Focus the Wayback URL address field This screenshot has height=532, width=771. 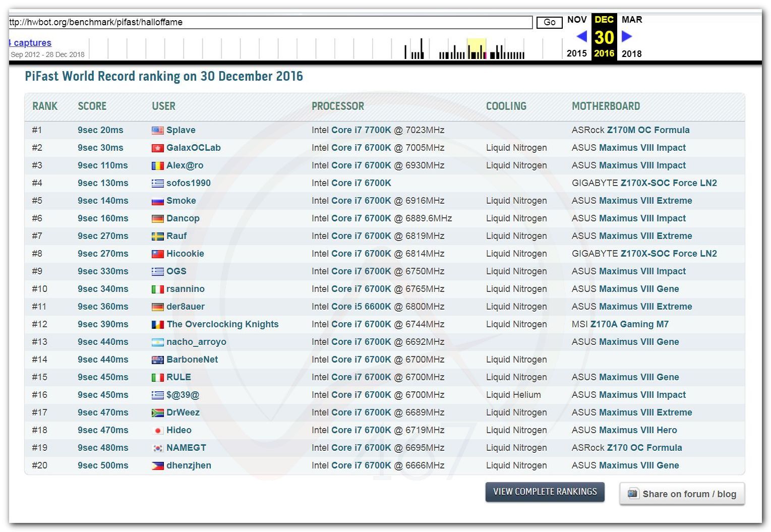click(270, 22)
